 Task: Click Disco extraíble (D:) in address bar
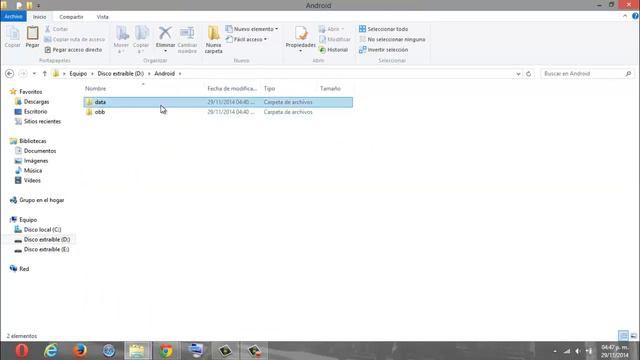(120, 73)
